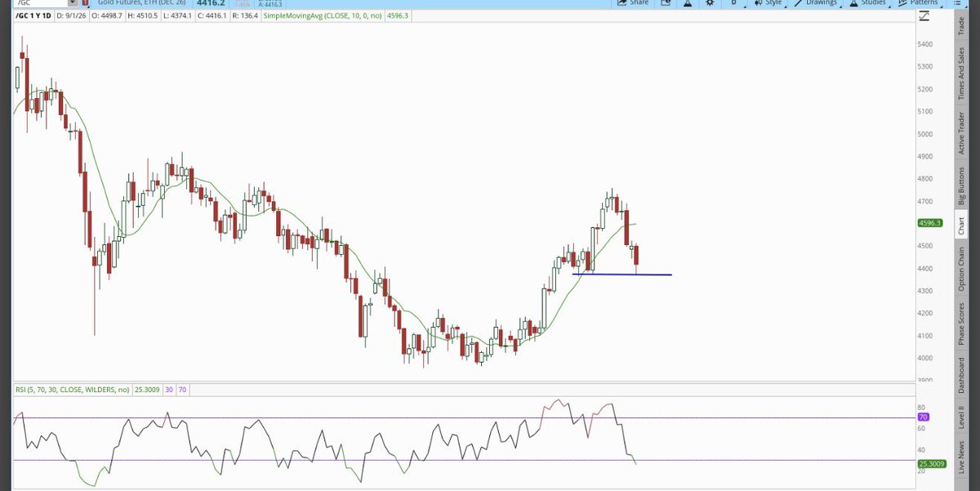Open the Style dropdown menu
This screenshot has height=491, width=980.
[x=770, y=2]
